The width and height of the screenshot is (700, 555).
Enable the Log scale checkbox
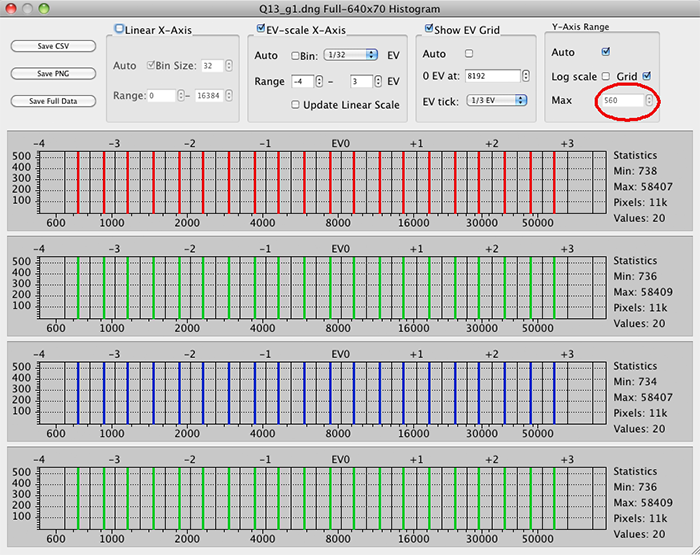[605, 76]
